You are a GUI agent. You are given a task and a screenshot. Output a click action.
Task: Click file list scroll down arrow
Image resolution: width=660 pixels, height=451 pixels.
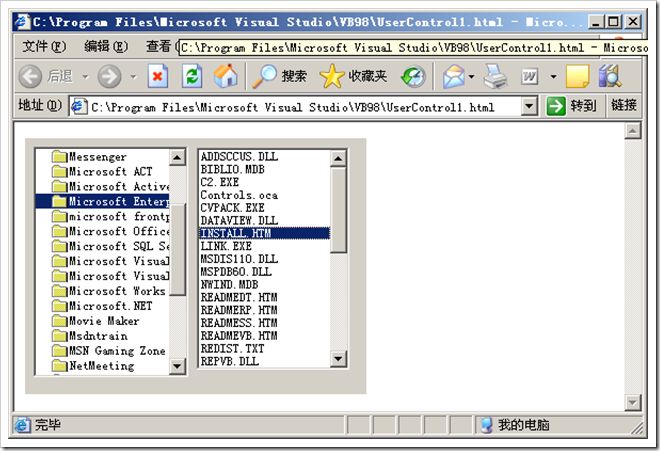coord(338,359)
